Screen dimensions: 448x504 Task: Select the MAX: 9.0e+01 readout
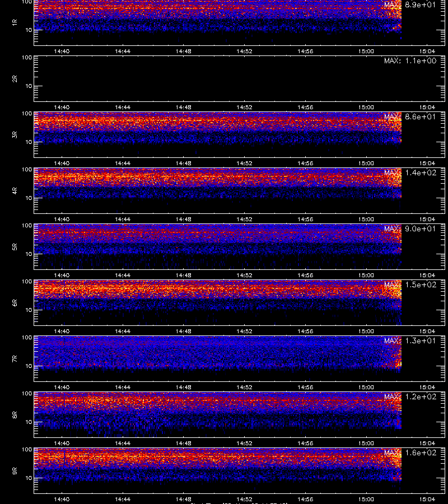tap(410, 228)
